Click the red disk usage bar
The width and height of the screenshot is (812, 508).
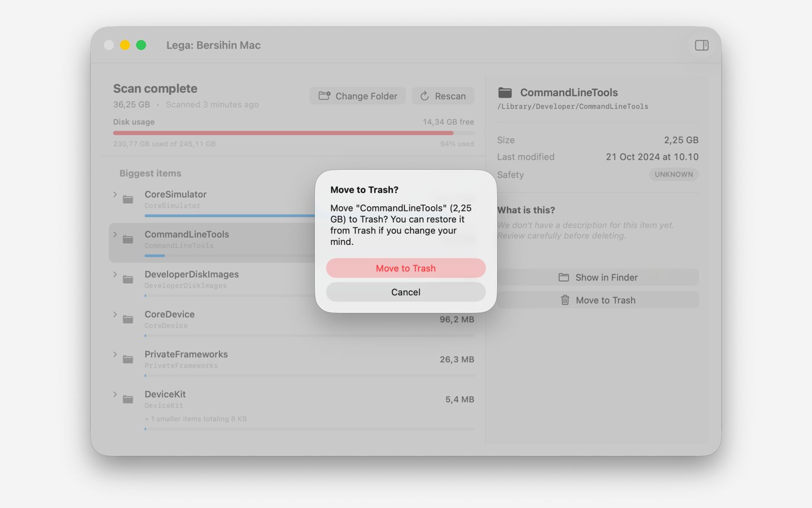pos(283,133)
